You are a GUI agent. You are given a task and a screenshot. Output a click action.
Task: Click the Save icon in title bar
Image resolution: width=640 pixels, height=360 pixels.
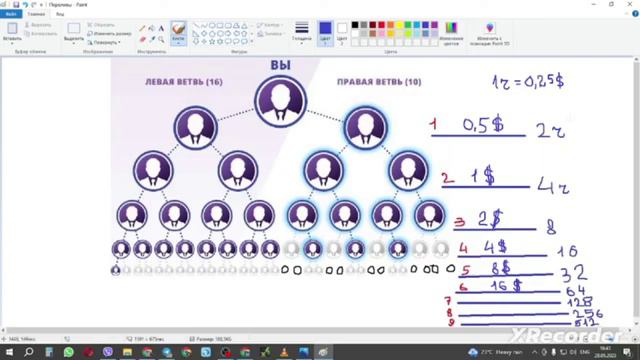16,4
